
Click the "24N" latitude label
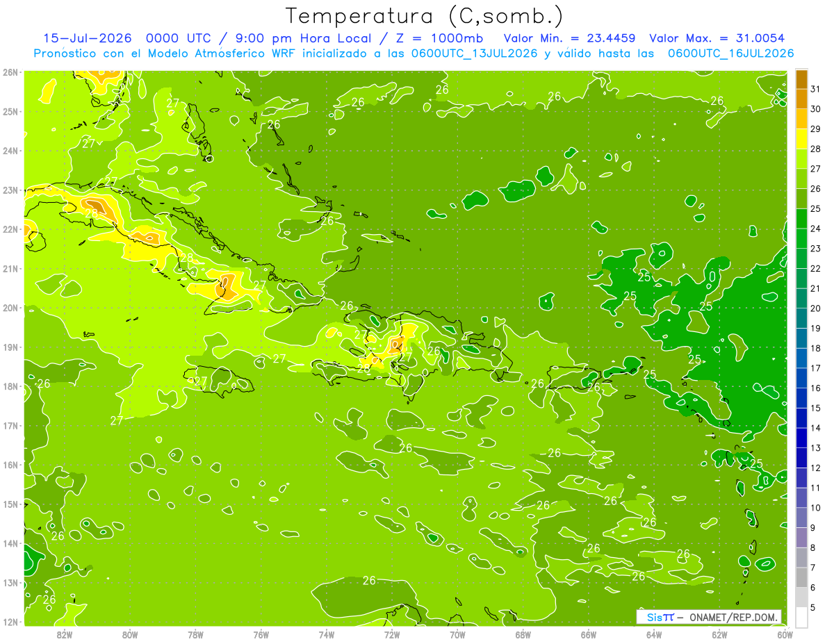10,151
